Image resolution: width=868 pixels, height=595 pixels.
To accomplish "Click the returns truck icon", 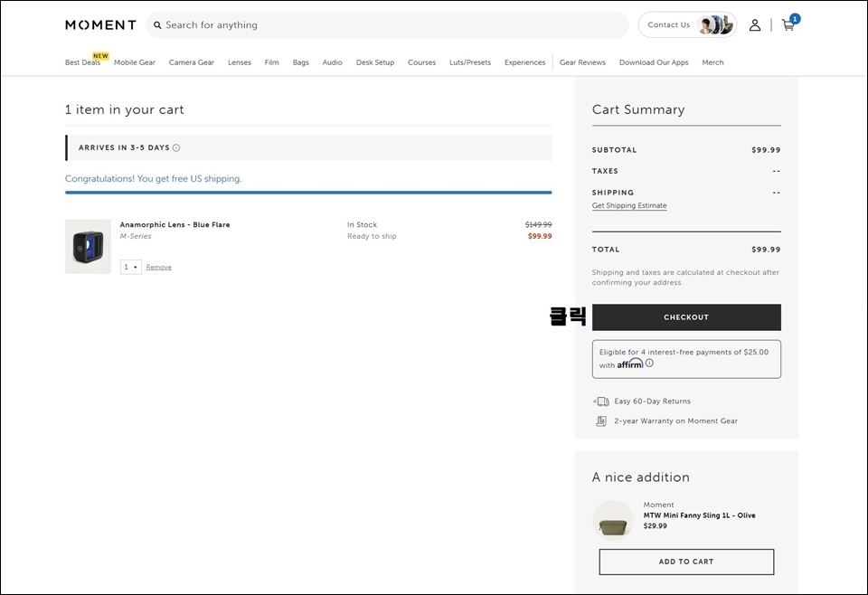I will [601, 401].
